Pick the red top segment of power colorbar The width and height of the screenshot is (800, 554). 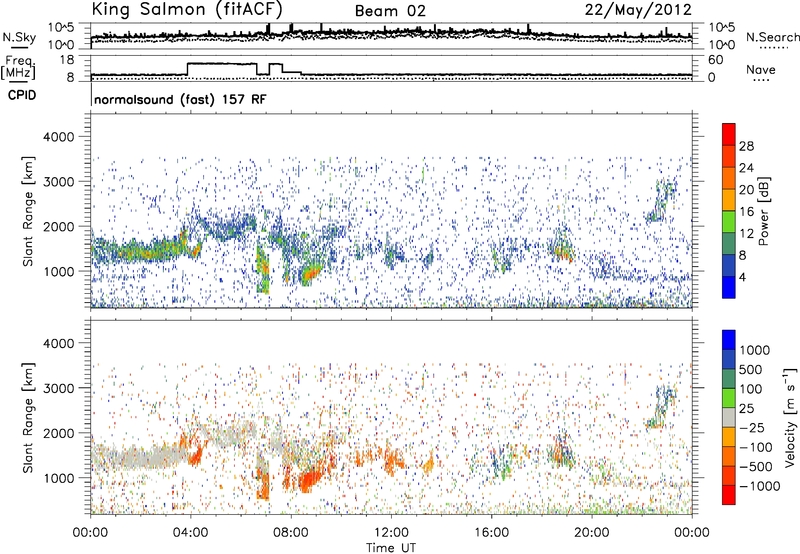pyautogui.click(x=729, y=133)
